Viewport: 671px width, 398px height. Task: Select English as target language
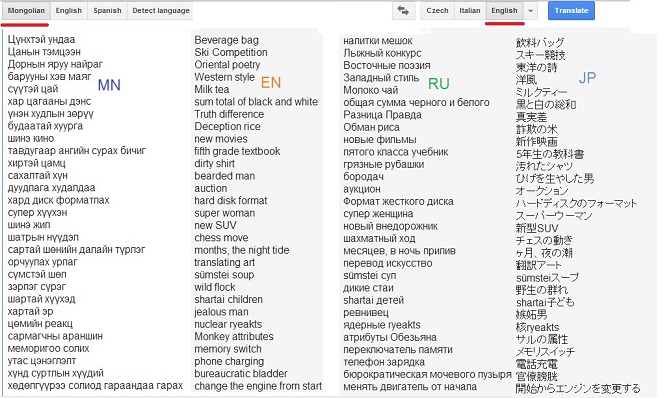[x=505, y=11]
